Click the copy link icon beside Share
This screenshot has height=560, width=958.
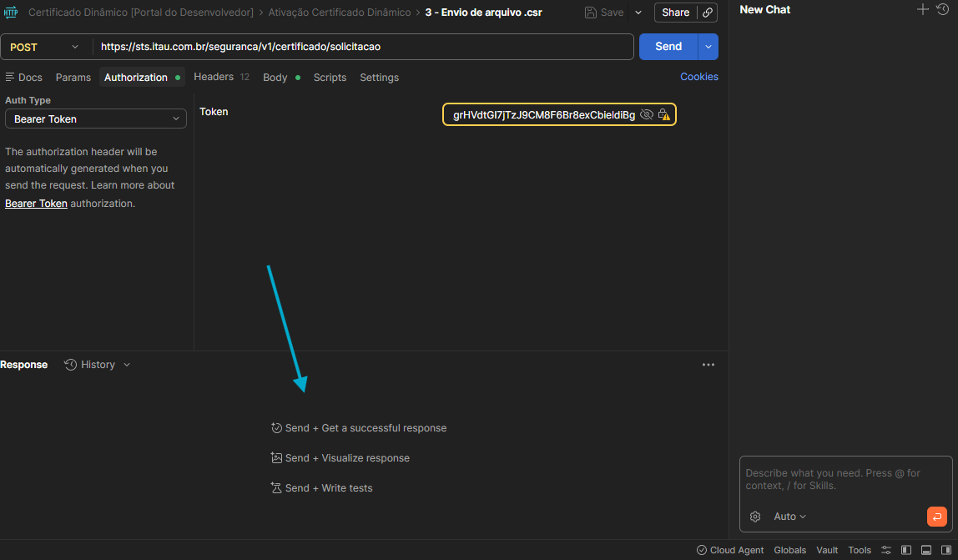(x=708, y=13)
